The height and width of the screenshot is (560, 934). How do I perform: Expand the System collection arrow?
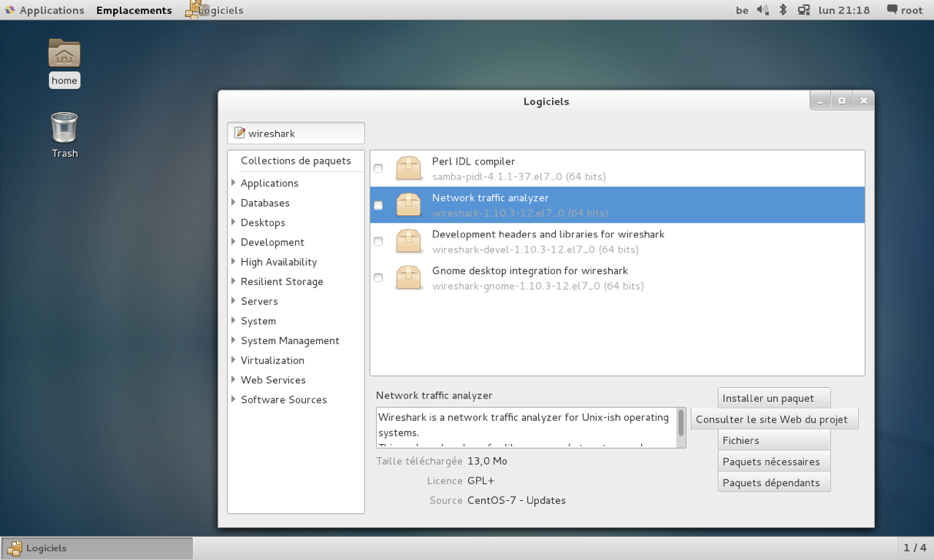[x=234, y=320]
